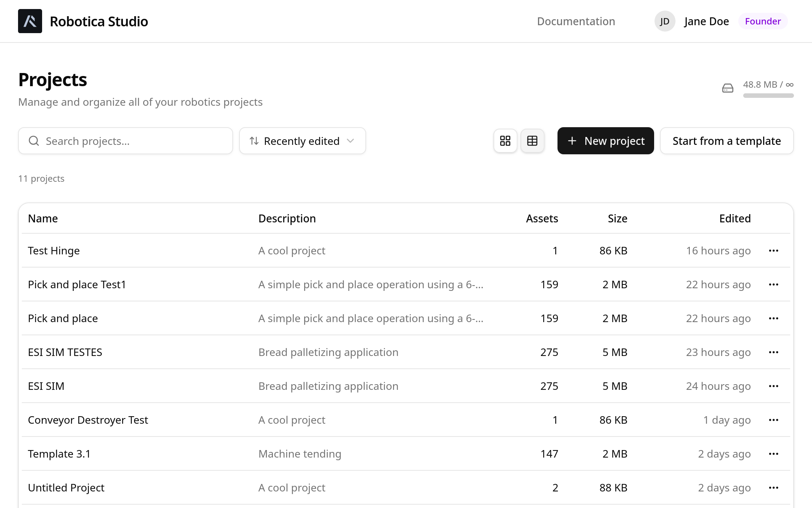Viewport: 812px width, 508px height.
Task: Open more options for Template 3.1
Action: [773, 454]
